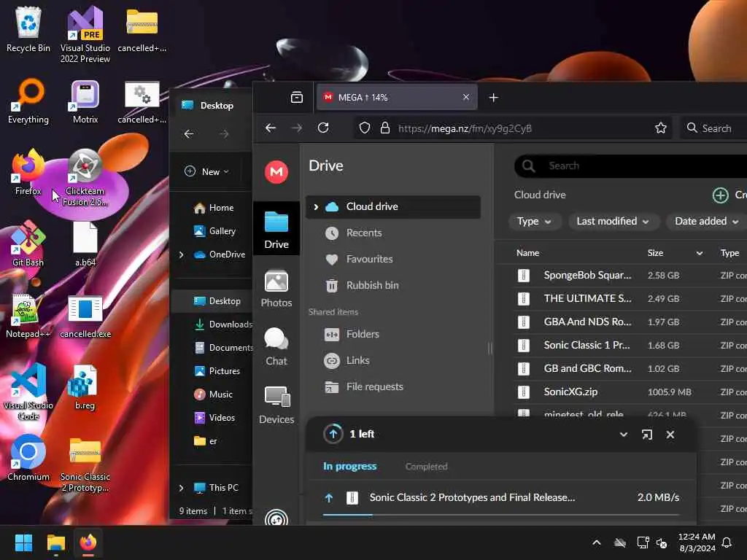
Task: Collapse the transfers panel with chevron
Action: (623, 435)
